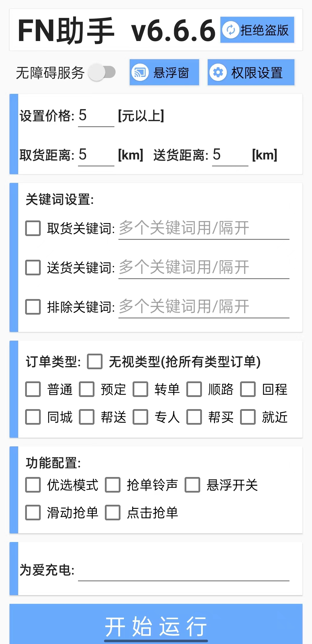Click the gear icon on 权限设置 button

pos(218,72)
